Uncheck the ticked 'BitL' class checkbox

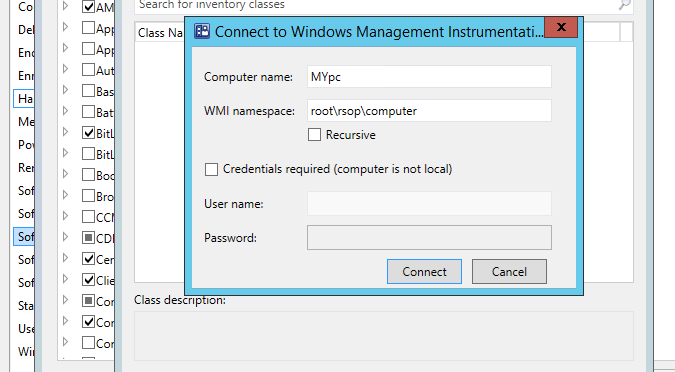pyautogui.click(x=88, y=133)
